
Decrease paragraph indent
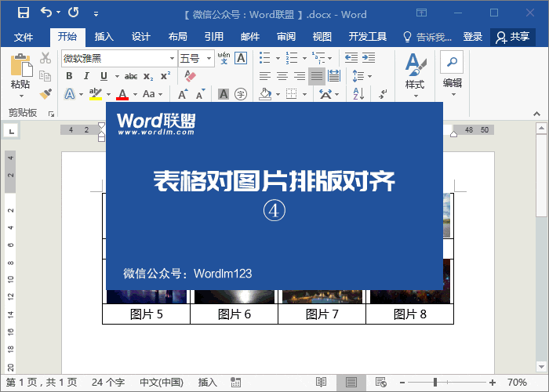pos(351,58)
